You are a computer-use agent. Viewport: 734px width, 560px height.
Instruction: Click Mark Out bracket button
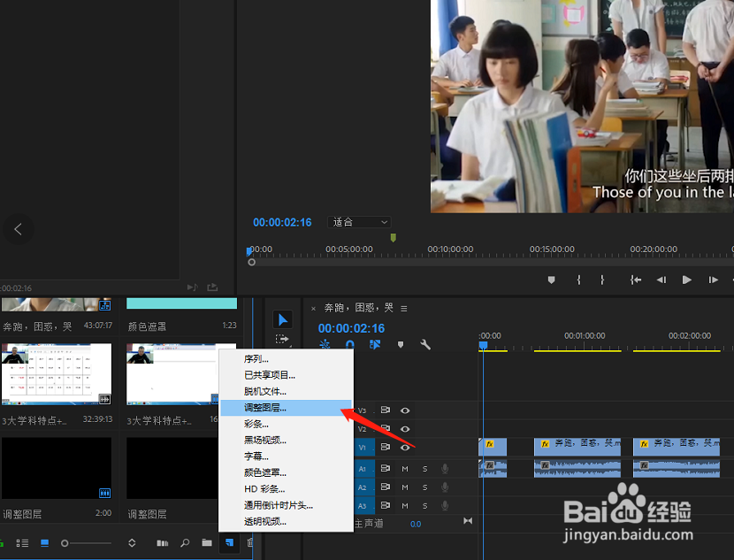602,280
